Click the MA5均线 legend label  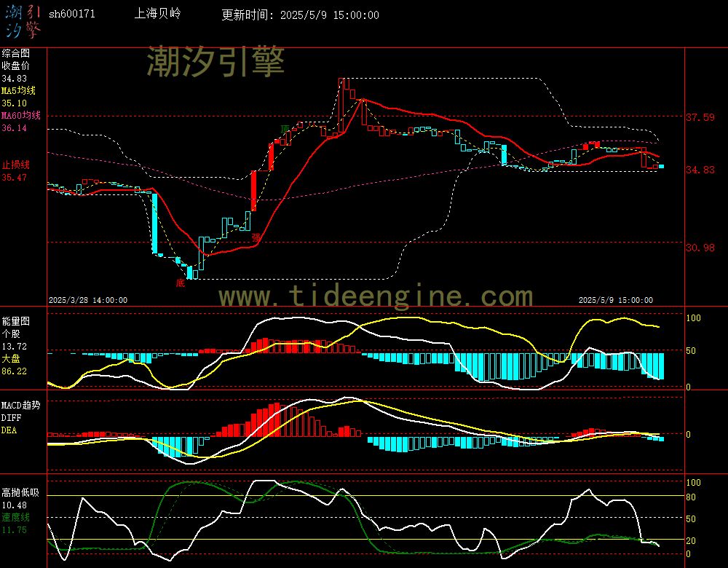coord(19,90)
